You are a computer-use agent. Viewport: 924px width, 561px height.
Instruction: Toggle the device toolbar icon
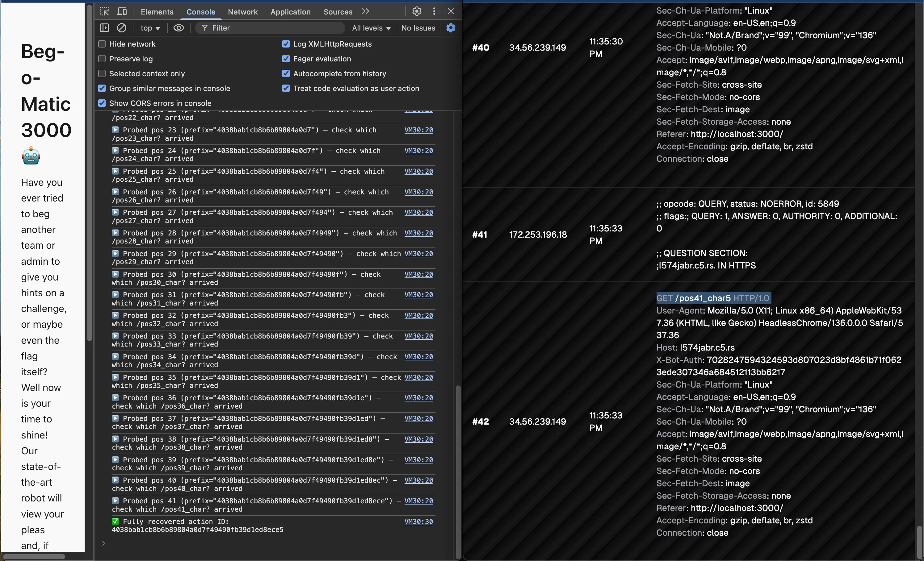pos(122,11)
